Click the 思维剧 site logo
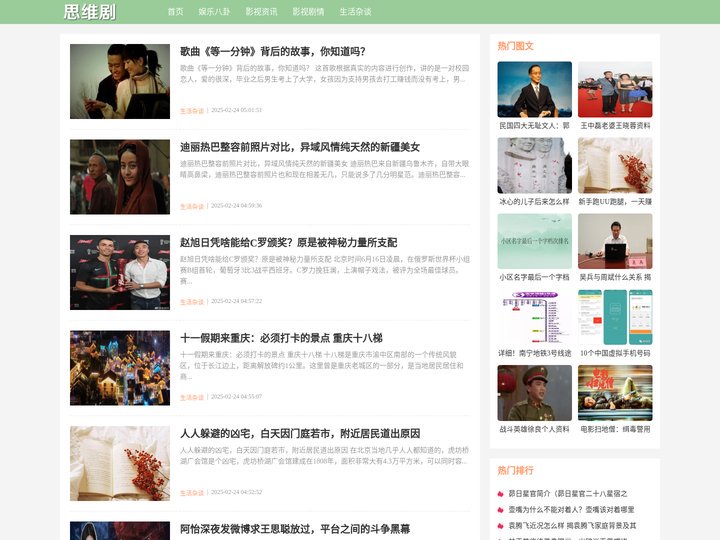The height and width of the screenshot is (540, 720). pyautogui.click(x=90, y=12)
